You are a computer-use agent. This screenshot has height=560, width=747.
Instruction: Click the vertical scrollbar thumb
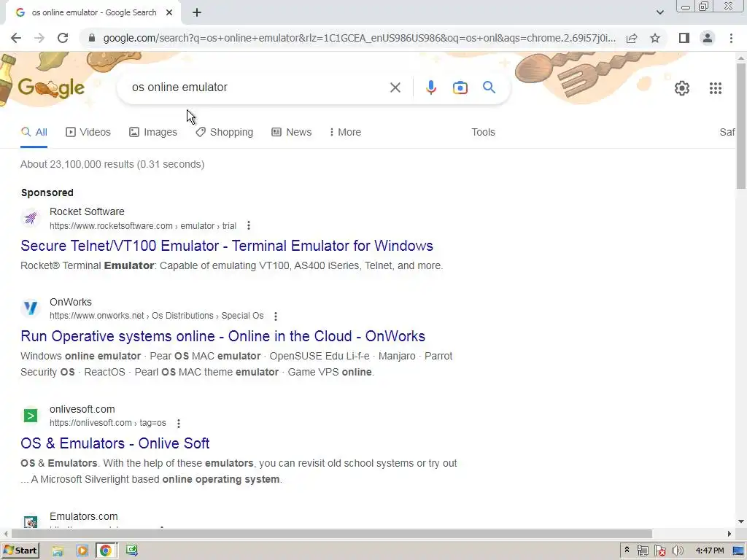point(741,126)
